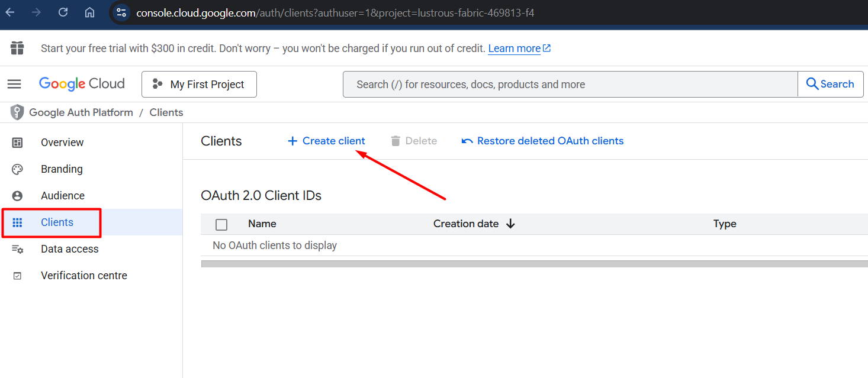Viewport: 868px width, 378px height.
Task: View site information icon in address bar
Action: point(121,12)
